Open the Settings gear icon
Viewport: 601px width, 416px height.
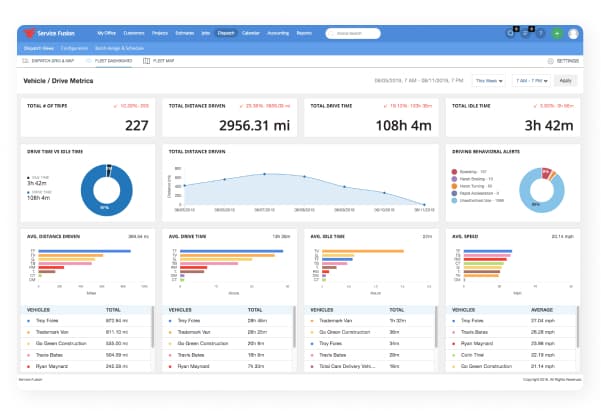[x=547, y=61]
